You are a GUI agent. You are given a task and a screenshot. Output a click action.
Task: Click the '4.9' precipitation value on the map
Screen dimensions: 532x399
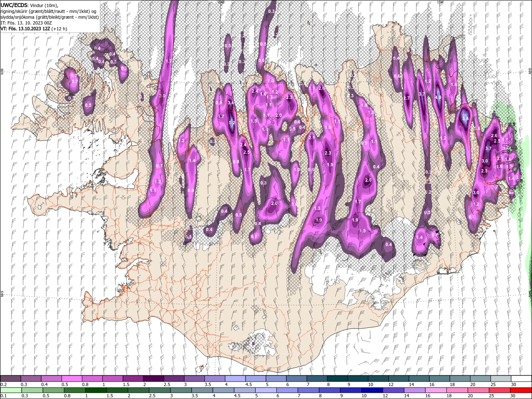coord(438,97)
